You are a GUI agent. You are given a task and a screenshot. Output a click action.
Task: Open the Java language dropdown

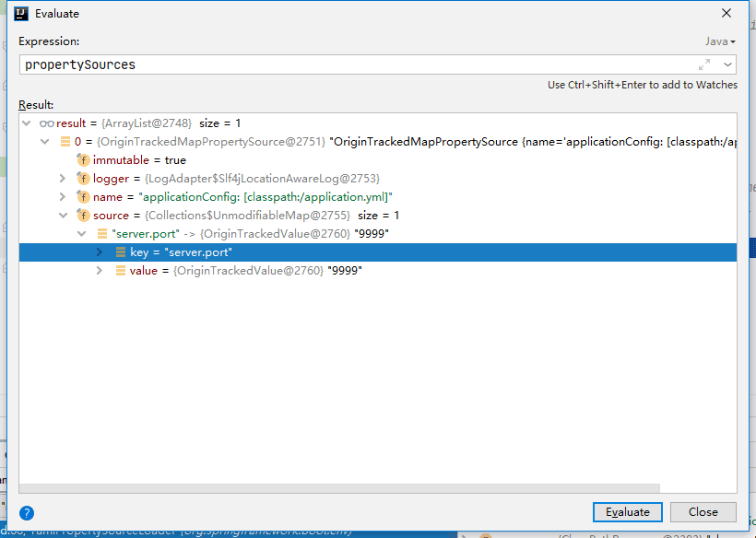point(720,41)
